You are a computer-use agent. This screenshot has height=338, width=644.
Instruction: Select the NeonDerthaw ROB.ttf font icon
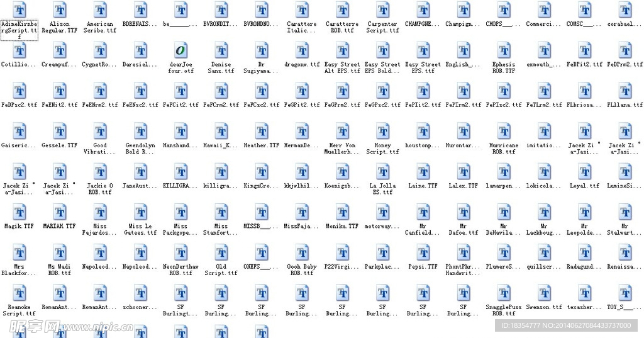click(180, 252)
